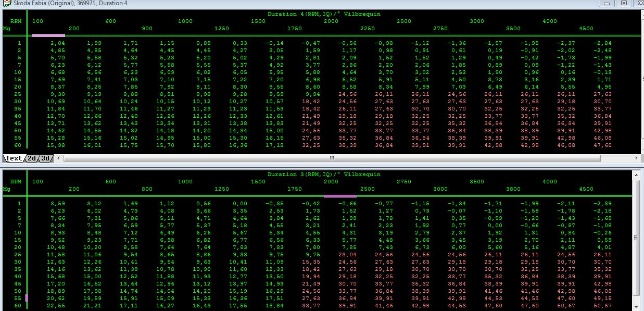
Task: Minimize the Skoda Fabia map window
Action: point(607,4)
